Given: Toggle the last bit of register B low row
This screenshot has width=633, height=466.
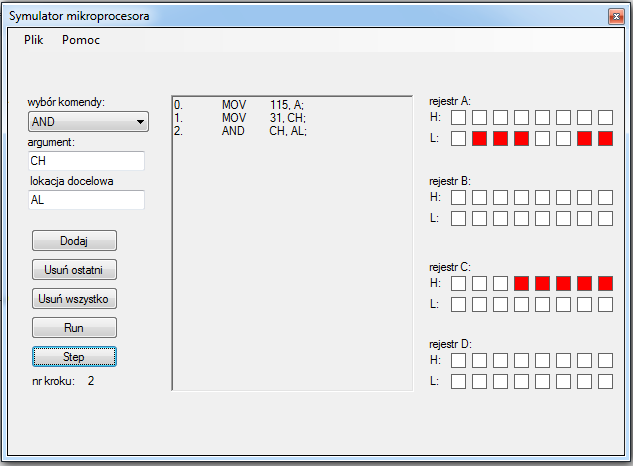Looking at the screenshot, I should click(x=605, y=218).
